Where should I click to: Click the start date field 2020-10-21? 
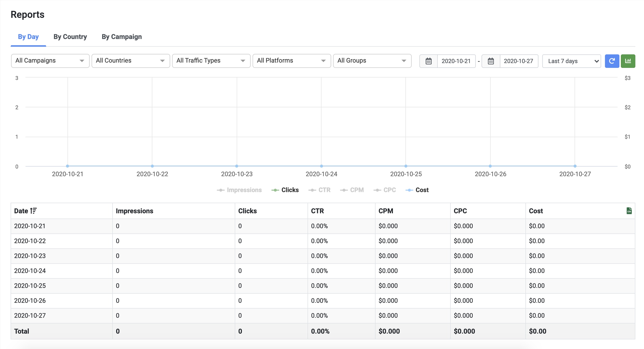(456, 61)
